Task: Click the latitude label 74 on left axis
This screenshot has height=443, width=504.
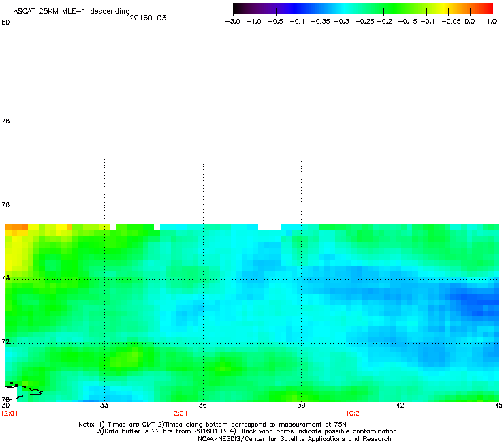Action: [x=5, y=277]
